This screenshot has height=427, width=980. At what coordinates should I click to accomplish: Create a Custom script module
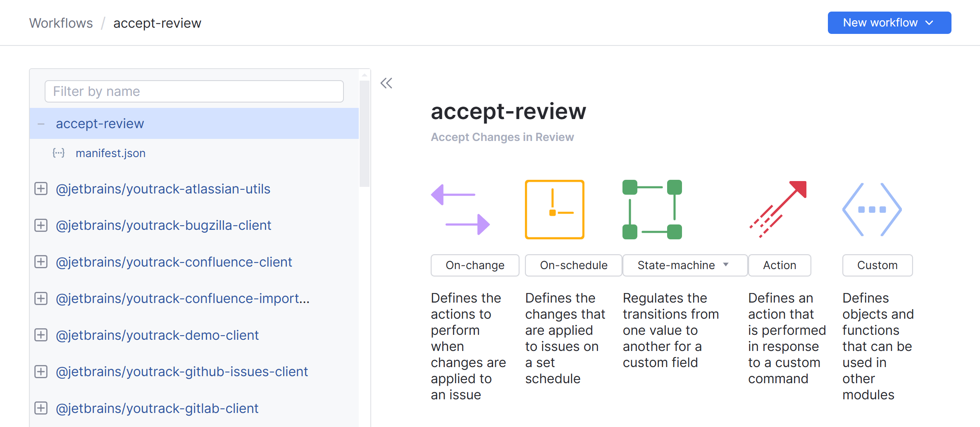(x=877, y=265)
